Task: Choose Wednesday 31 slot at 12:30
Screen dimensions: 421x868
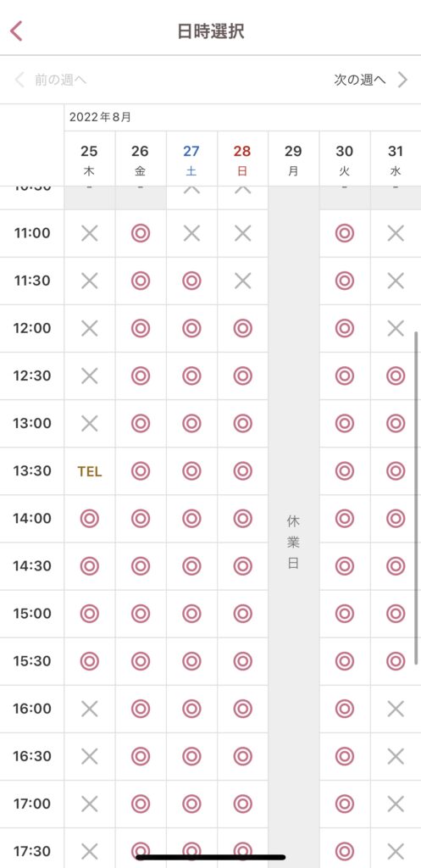Action: (x=396, y=376)
